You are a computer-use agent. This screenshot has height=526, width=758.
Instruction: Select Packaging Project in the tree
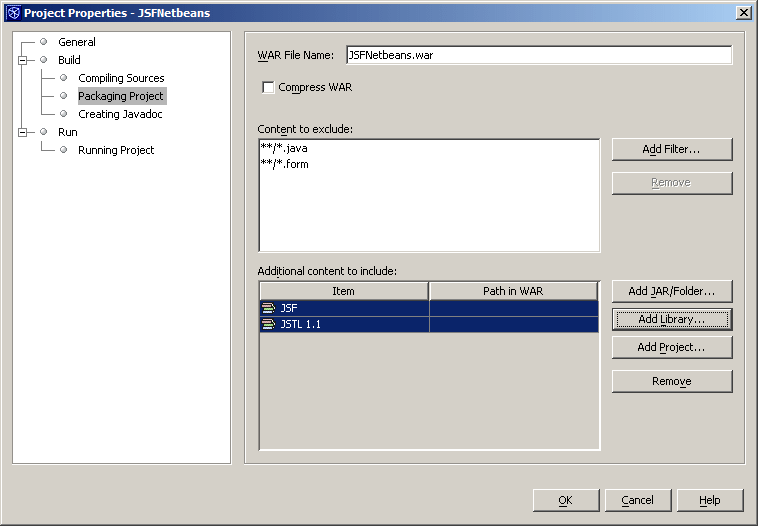[121, 96]
